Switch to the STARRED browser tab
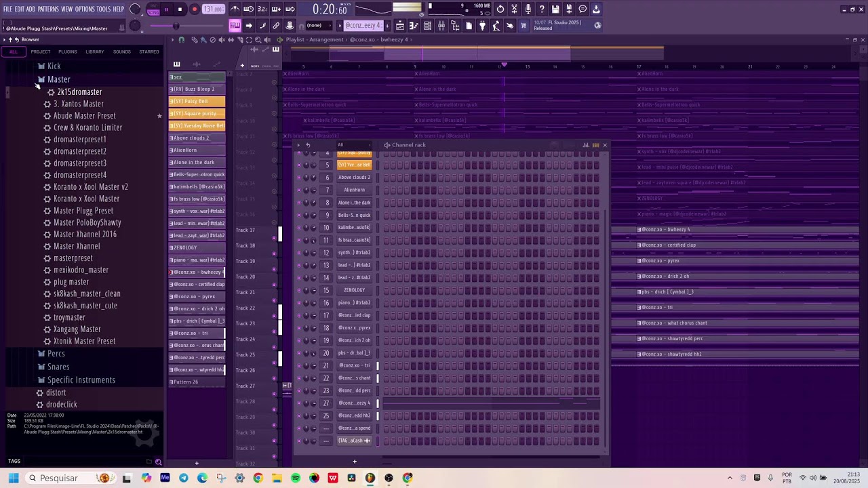Viewport: 868px width, 488px height. (149, 52)
